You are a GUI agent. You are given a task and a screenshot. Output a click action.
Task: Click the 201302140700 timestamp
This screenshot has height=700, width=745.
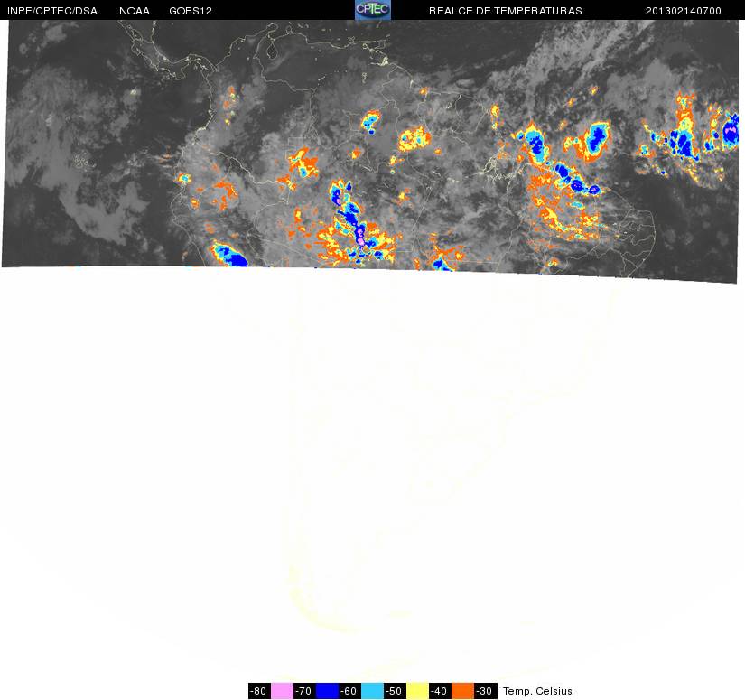pyautogui.click(x=684, y=11)
